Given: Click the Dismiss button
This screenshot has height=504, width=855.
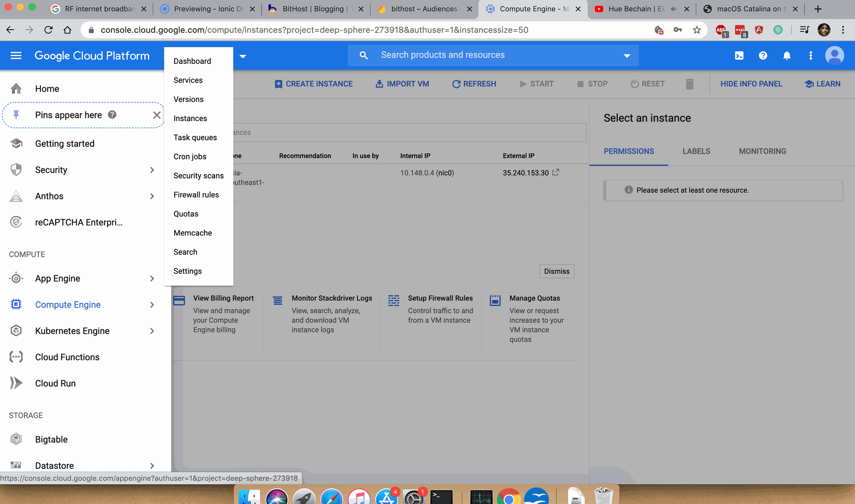Looking at the screenshot, I should [557, 271].
